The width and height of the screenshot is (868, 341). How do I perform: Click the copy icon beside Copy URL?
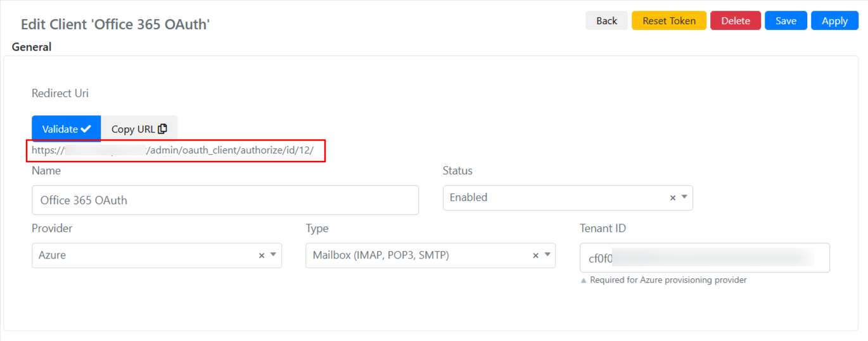coord(163,129)
